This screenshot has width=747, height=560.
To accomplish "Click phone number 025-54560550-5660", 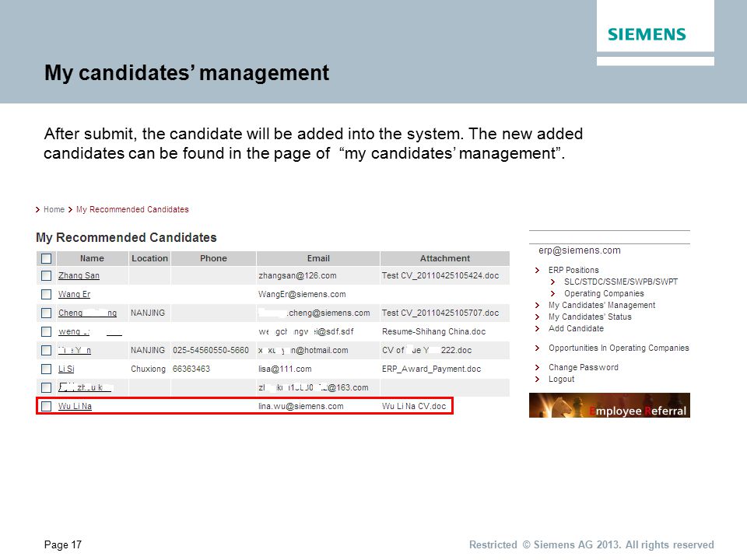I will pyautogui.click(x=211, y=351).
